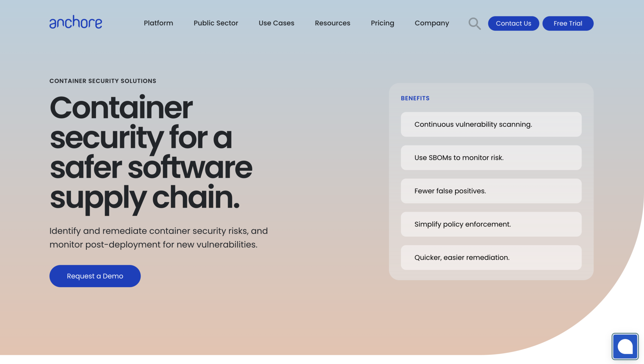Select Public Sector in the navigation
This screenshot has height=364, width=644.
click(216, 23)
